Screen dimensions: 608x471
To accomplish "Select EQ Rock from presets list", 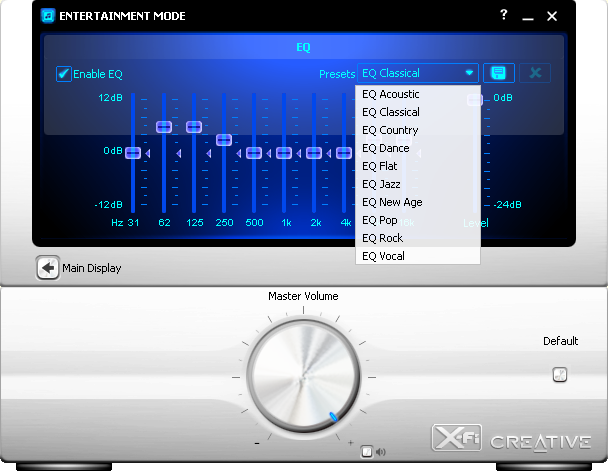I will pyautogui.click(x=383, y=238).
